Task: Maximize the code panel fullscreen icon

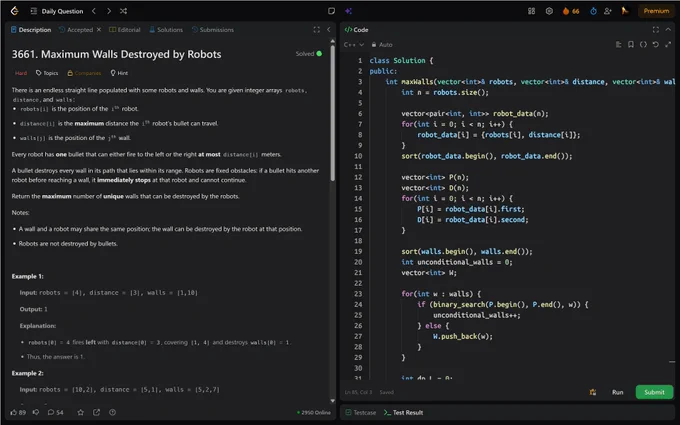Action: coord(656,29)
